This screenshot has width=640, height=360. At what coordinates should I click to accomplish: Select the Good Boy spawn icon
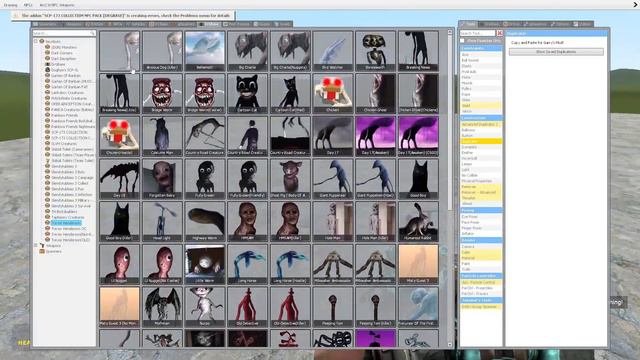[418, 179]
